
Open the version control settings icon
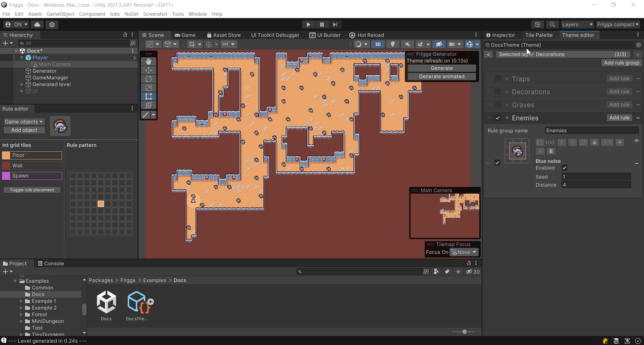pos(52,24)
